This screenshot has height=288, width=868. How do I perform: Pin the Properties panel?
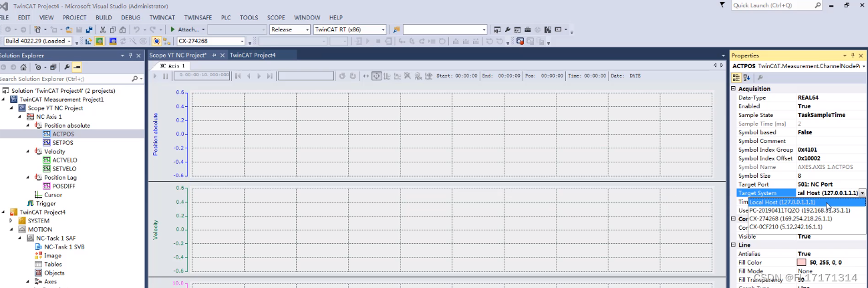click(x=853, y=55)
